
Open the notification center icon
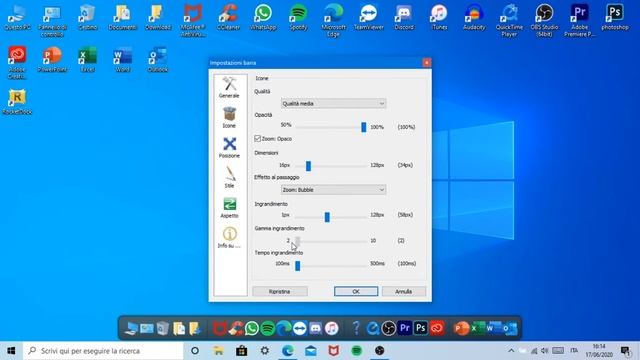[x=625, y=351]
